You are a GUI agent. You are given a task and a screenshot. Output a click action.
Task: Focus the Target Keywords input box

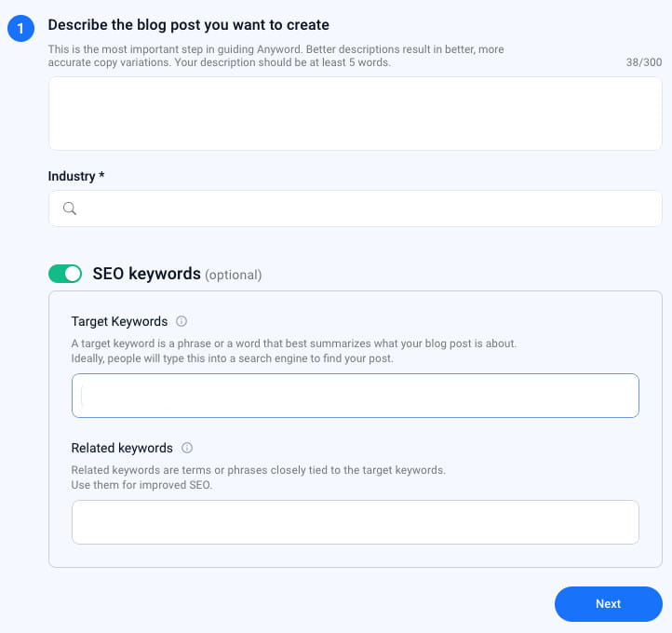point(356,396)
